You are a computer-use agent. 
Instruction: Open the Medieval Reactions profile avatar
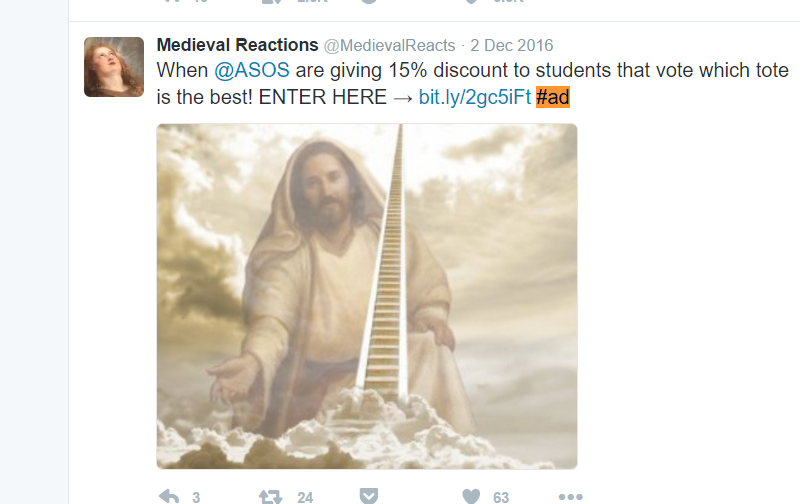tap(114, 67)
